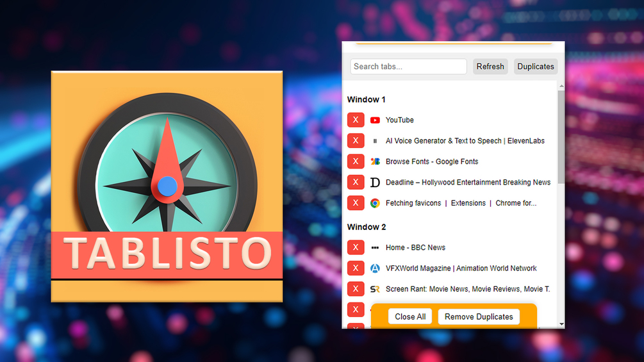Screen dimensions: 644x362
Task: Open the Home - BBC News entry
Action: tap(415, 247)
